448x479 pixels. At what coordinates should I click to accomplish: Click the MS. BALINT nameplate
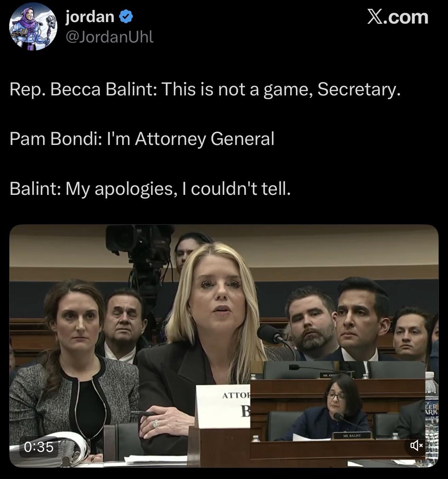point(351,435)
